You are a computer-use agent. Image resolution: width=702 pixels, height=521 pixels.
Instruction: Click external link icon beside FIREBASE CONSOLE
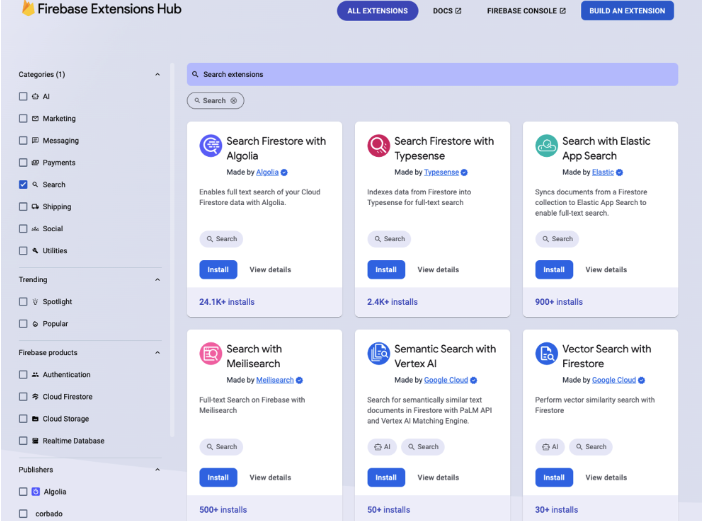tap(562, 11)
